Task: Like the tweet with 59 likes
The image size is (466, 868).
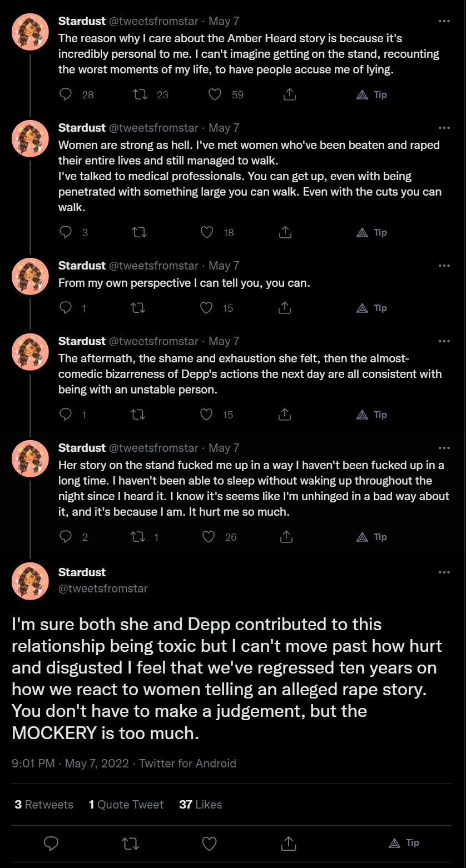Action: pyautogui.click(x=215, y=94)
